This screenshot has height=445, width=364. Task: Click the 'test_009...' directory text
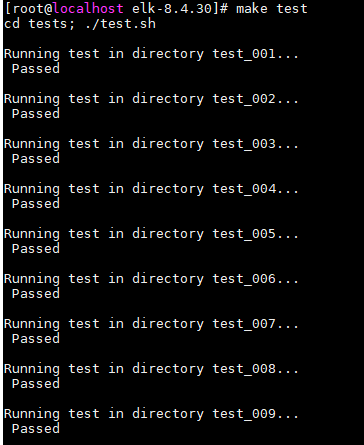click(x=255, y=414)
